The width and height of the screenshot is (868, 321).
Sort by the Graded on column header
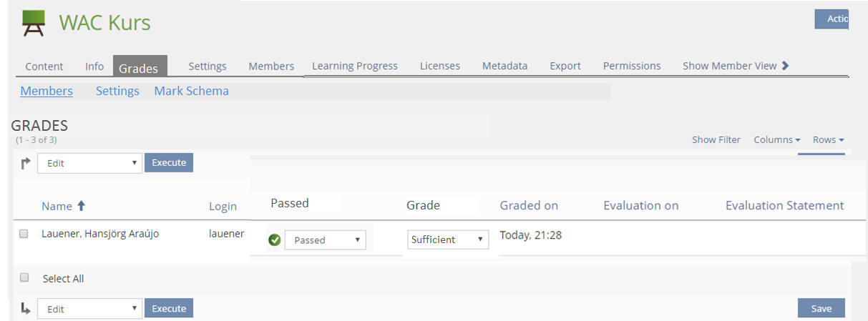point(528,206)
